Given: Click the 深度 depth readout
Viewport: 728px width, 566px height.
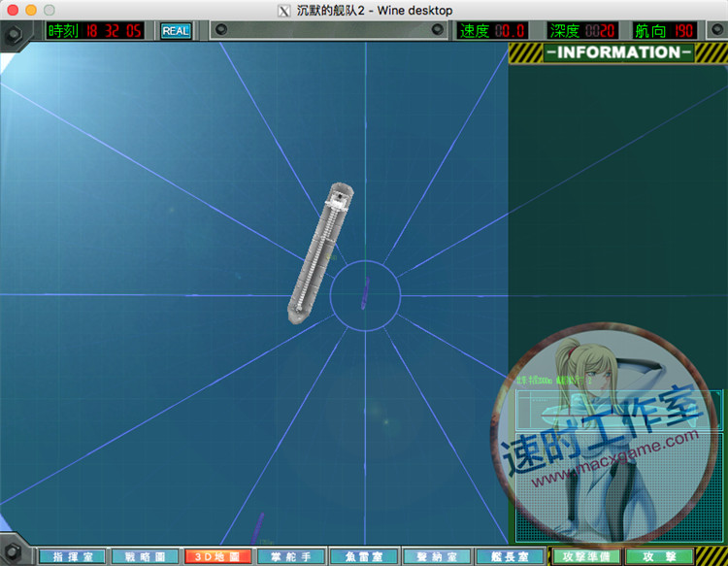Looking at the screenshot, I should coord(582,31).
